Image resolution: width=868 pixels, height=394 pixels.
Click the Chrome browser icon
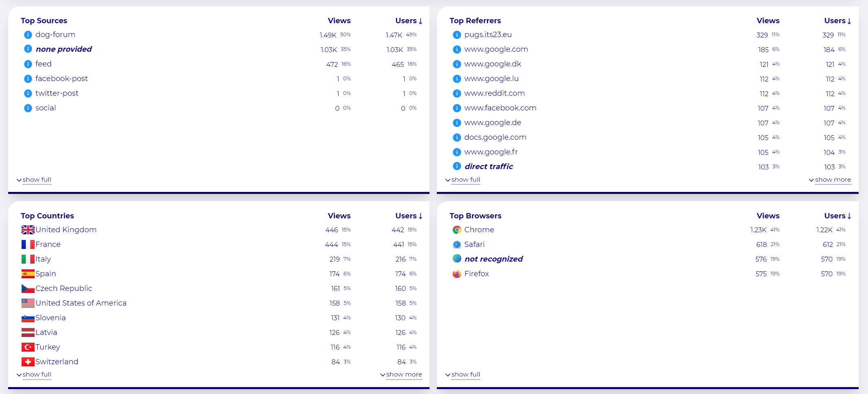[457, 230]
